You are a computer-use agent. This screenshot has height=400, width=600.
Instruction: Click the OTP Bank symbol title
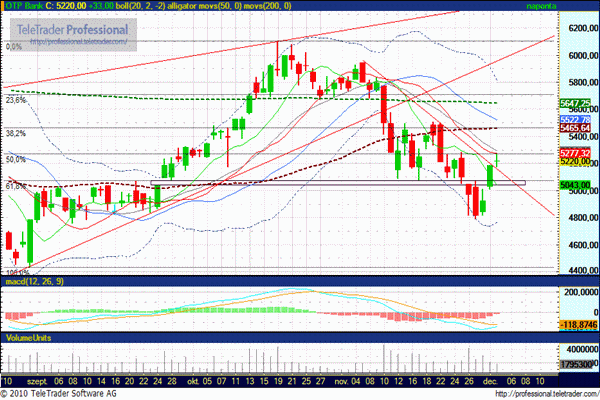point(26,6)
